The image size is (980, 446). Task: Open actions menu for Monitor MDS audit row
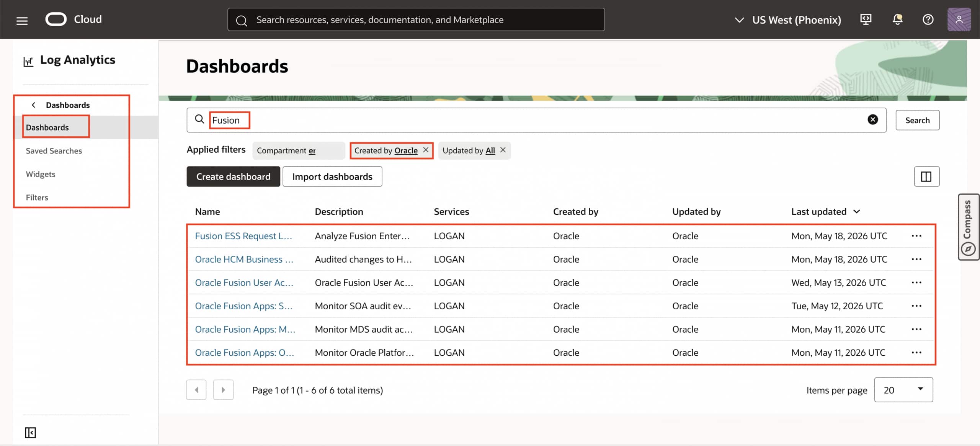coord(916,329)
